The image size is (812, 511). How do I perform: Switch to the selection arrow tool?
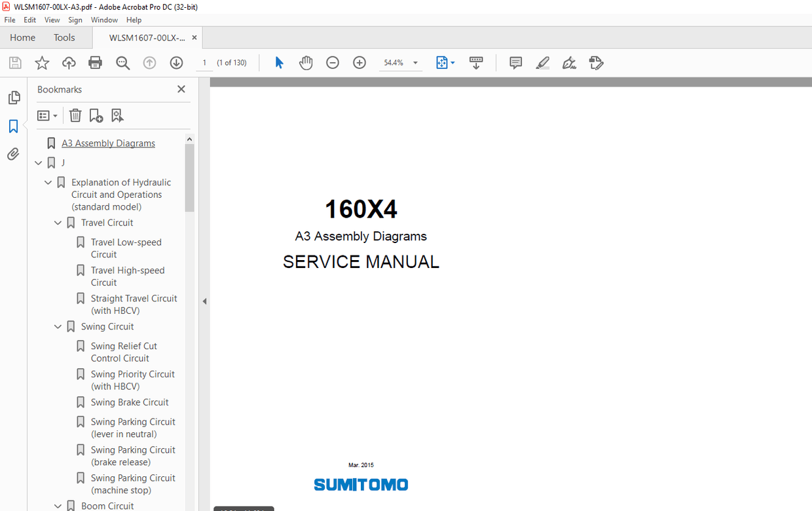point(279,62)
